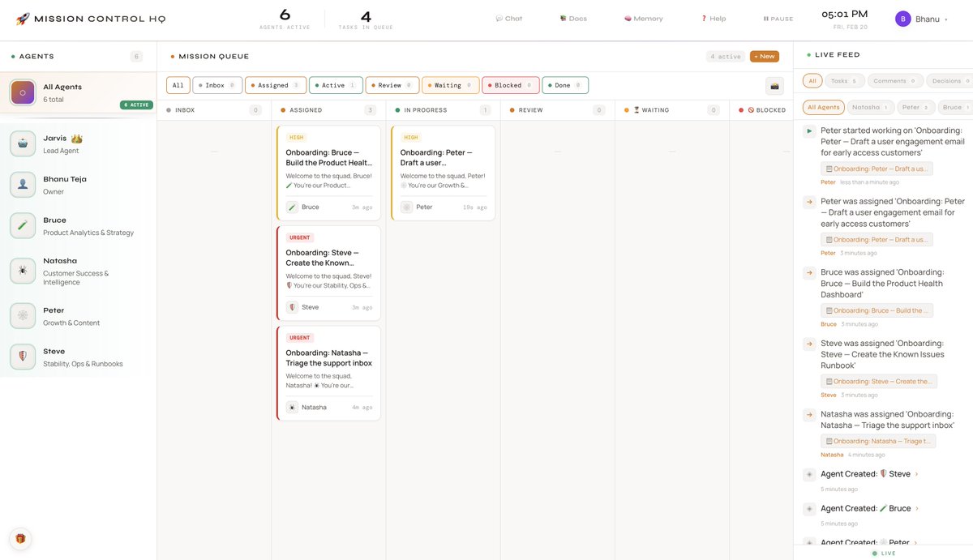Screen dimensions: 973x560
Task: Click Bruce's avatar on task card
Action: [292, 207]
